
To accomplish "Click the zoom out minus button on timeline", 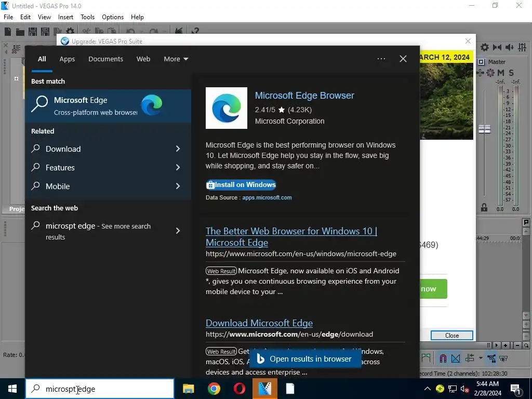I will tap(517, 345).
